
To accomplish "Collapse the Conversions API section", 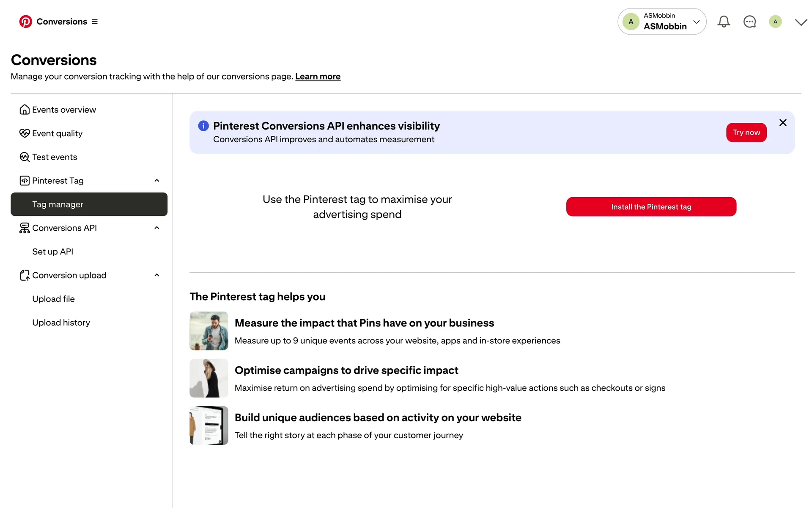I will coord(157,228).
